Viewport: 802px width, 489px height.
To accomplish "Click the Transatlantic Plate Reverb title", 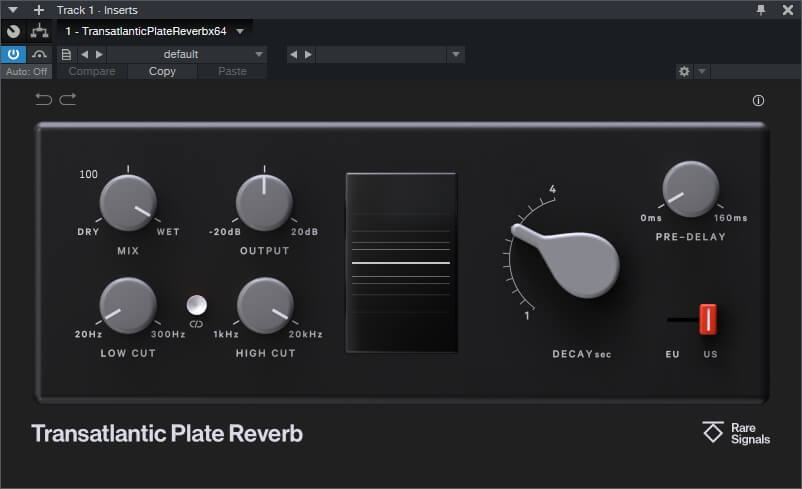I will click(x=167, y=433).
